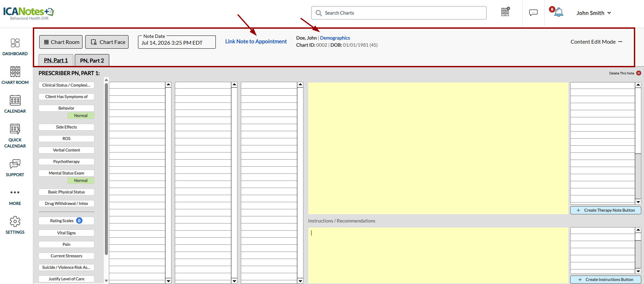
Task: Click in the Search Charts field
Action: tap(399, 13)
